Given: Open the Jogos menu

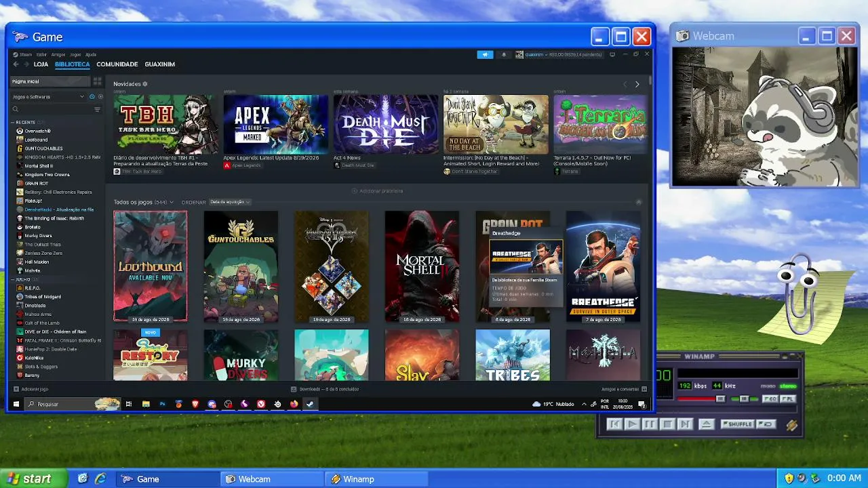Looking at the screenshot, I should 75,55.
